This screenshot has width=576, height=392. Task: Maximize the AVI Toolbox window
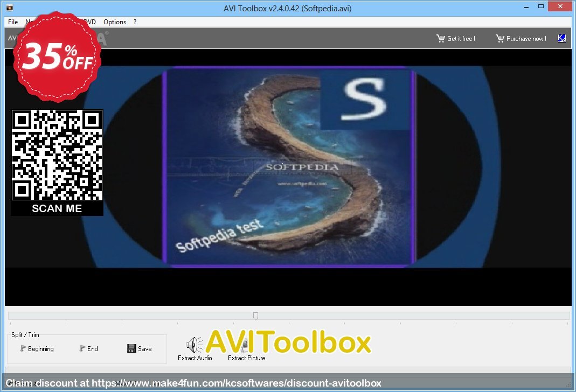coord(541,6)
